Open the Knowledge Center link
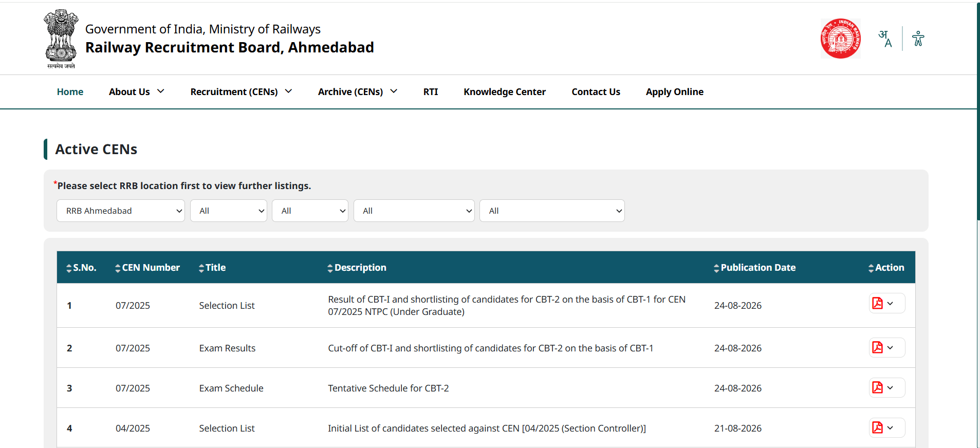 505,92
